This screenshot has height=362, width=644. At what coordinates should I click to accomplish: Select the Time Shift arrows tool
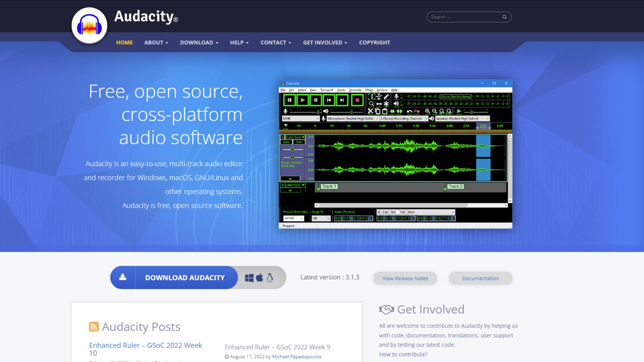coord(379,104)
